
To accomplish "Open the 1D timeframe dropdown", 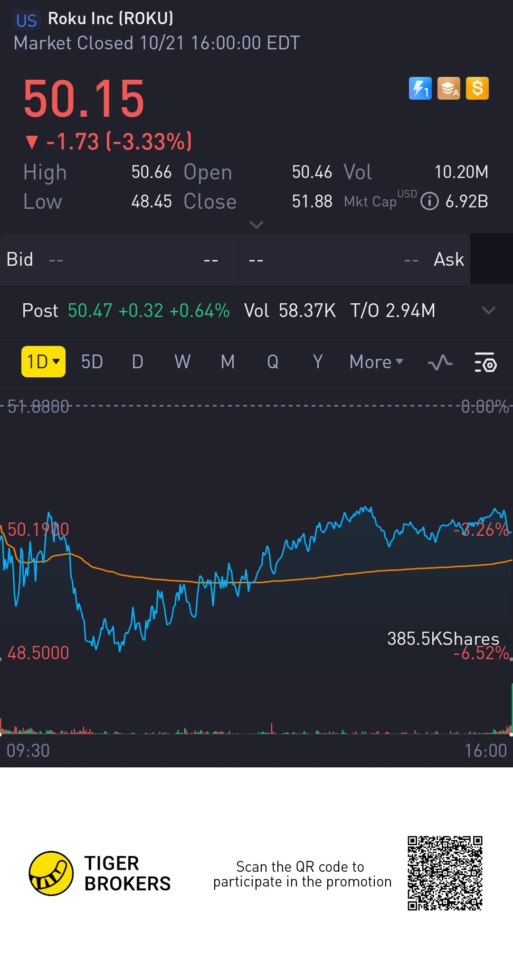I will [x=43, y=362].
